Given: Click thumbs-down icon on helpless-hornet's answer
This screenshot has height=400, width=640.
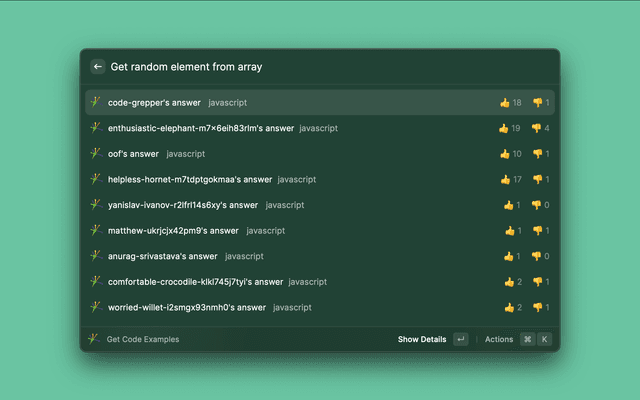Looking at the screenshot, I should click(537, 180).
